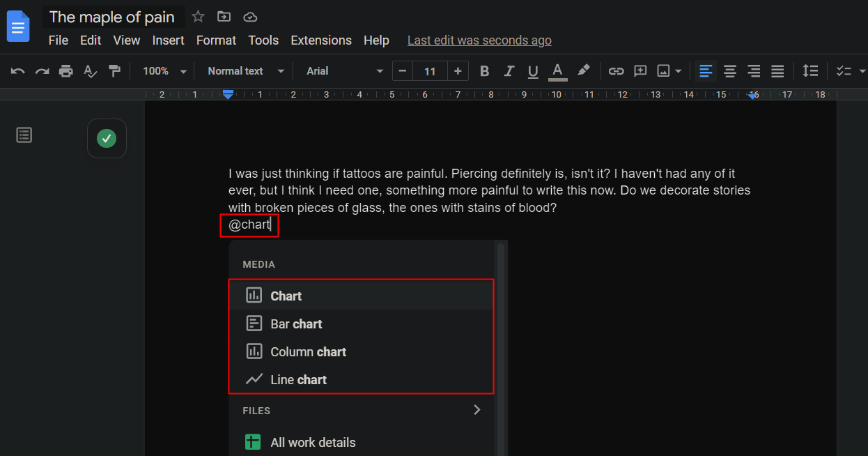Justify the text
Screen dimensions: 868x456
click(x=777, y=71)
